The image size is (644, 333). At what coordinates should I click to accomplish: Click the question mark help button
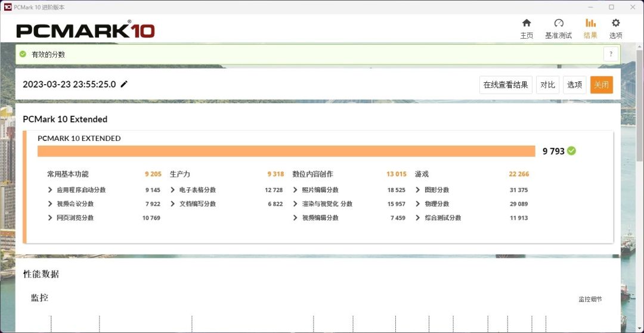(611, 54)
